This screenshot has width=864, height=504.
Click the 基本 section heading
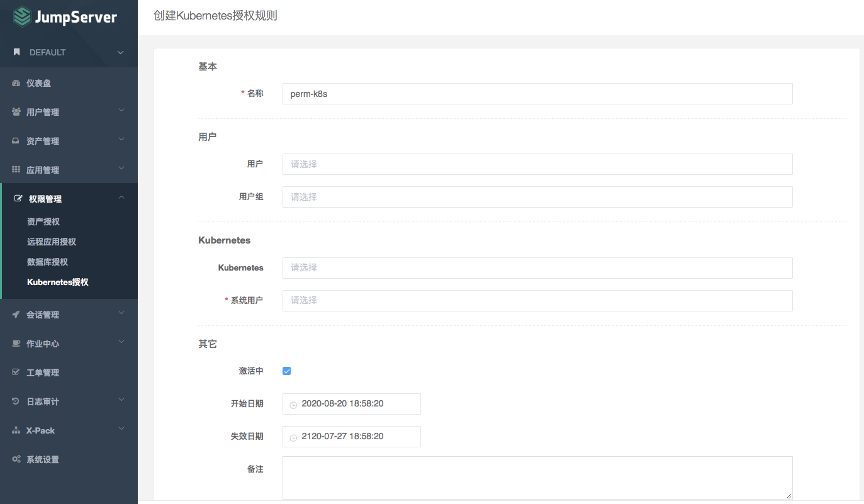(x=208, y=66)
